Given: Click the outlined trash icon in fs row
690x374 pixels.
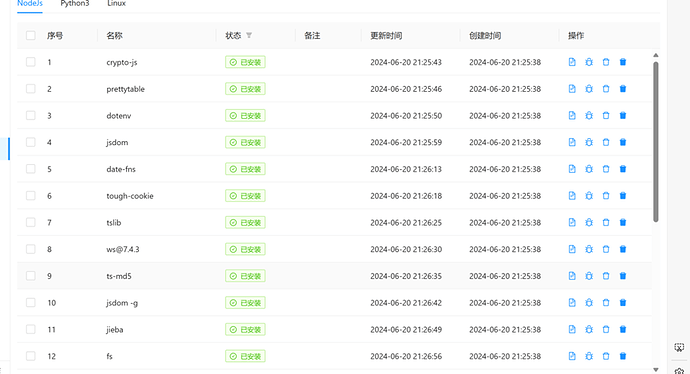Looking at the screenshot, I should pyautogui.click(x=606, y=356).
